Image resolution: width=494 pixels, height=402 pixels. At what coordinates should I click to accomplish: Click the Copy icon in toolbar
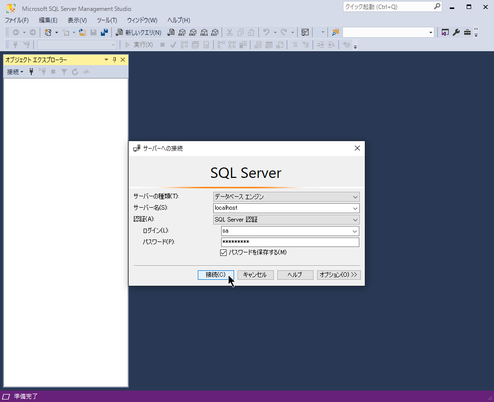tap(240, 32)
